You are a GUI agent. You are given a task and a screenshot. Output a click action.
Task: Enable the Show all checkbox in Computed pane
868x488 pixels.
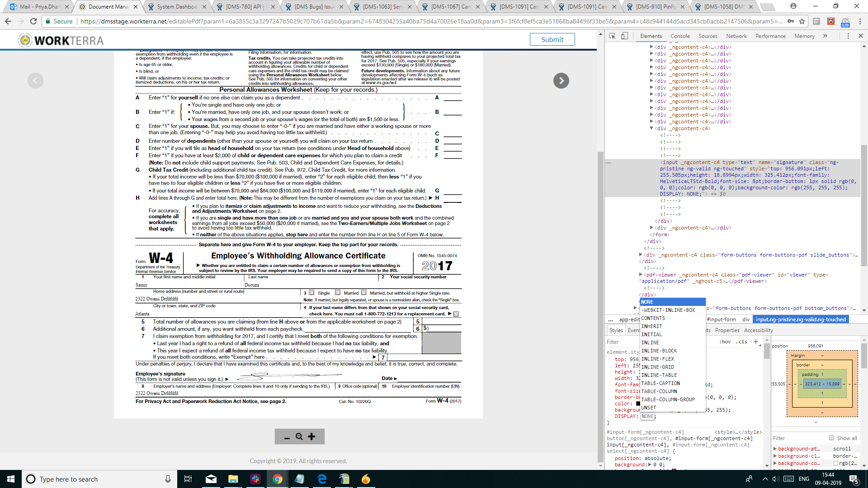click(831, 438)
